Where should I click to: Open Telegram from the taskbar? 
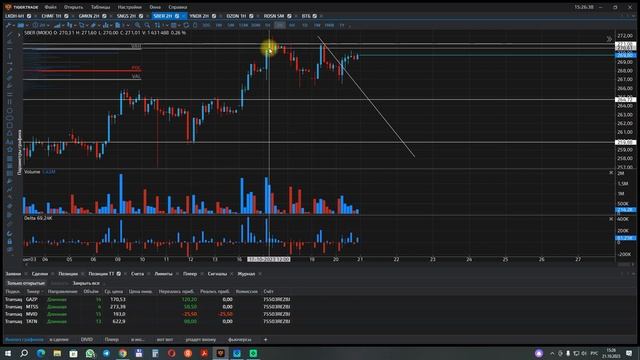pos(107,353)
